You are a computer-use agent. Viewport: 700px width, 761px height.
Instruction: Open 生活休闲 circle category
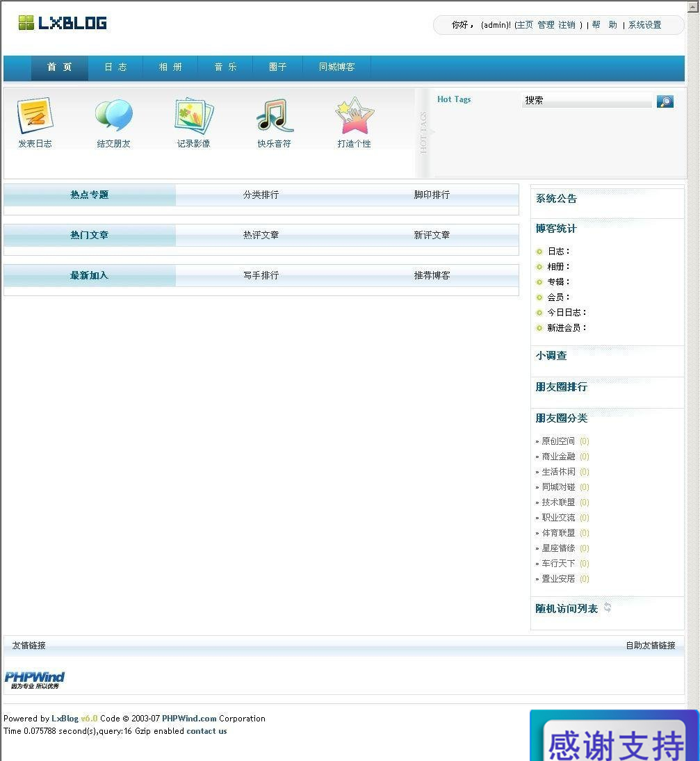click(558, 472)
